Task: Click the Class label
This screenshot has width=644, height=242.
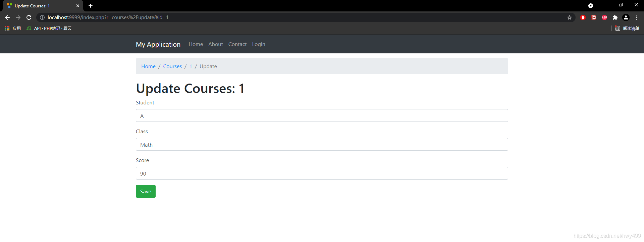Action: point(142,132)
